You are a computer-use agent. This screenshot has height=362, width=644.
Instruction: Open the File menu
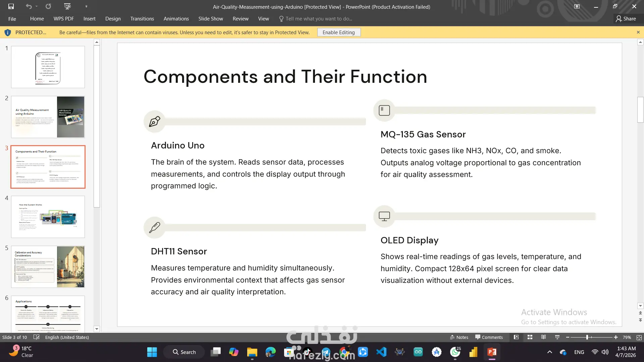click(x=12, y=19)
